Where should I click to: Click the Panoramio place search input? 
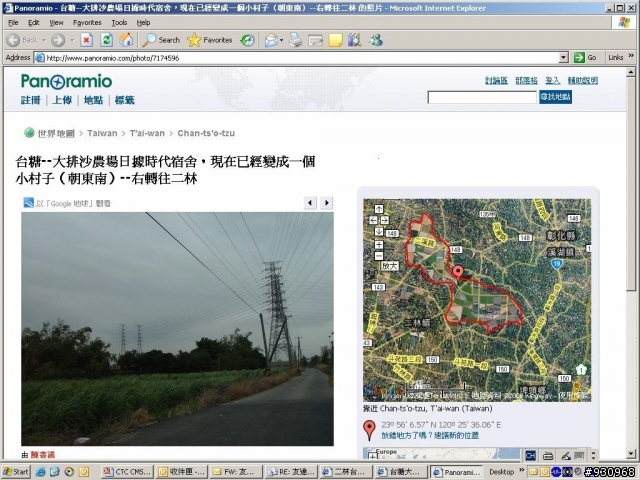pyautogui.click(x=482, y=97)
